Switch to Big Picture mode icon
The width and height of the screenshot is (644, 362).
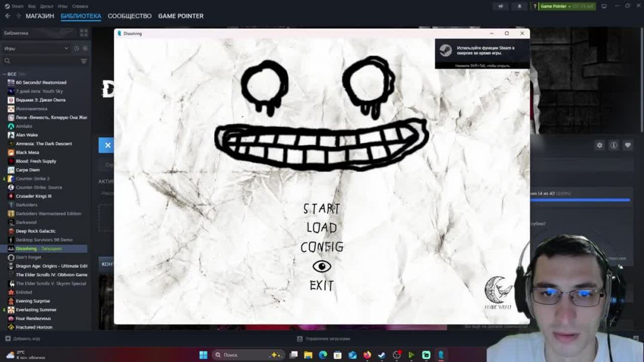pos(604,6)
